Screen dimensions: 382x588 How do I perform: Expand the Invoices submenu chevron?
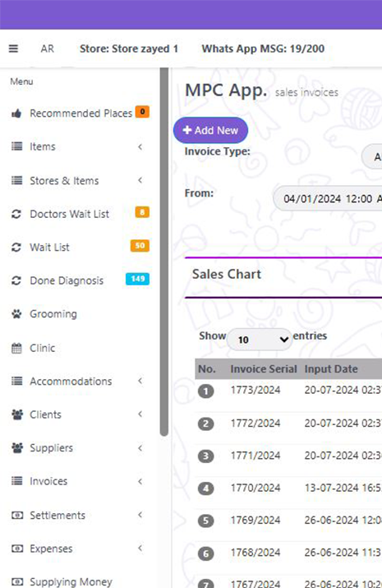coord(140,481)
